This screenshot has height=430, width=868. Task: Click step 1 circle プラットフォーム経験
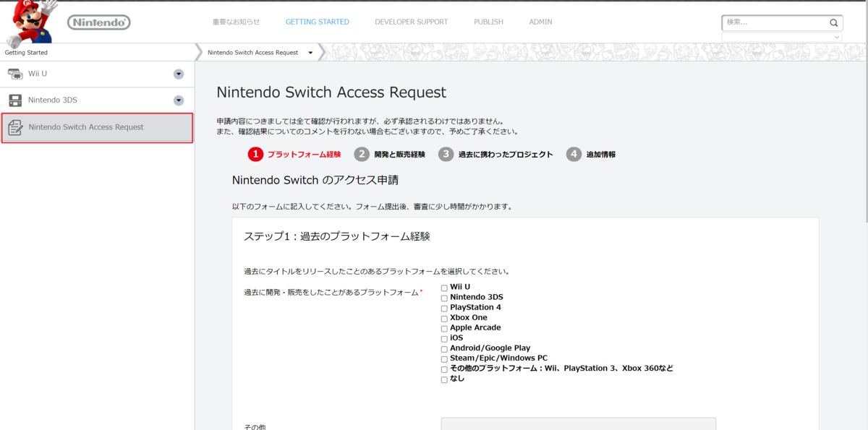(255, 155)
